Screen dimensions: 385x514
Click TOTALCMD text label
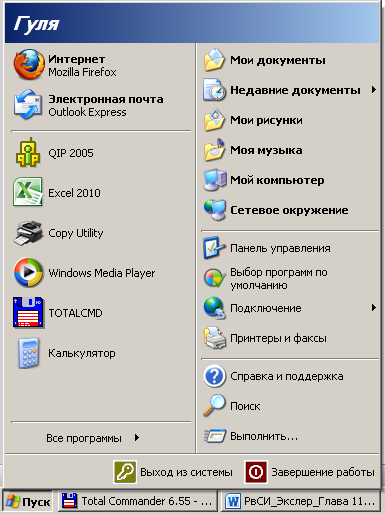coord(75,313)
